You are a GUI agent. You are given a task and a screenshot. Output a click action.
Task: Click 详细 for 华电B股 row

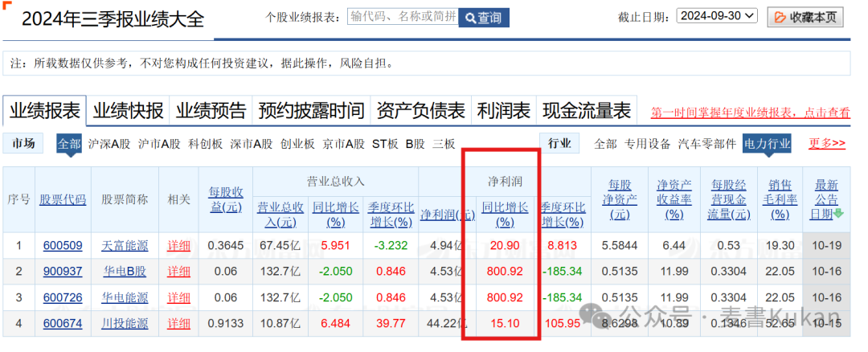point(179,272)
